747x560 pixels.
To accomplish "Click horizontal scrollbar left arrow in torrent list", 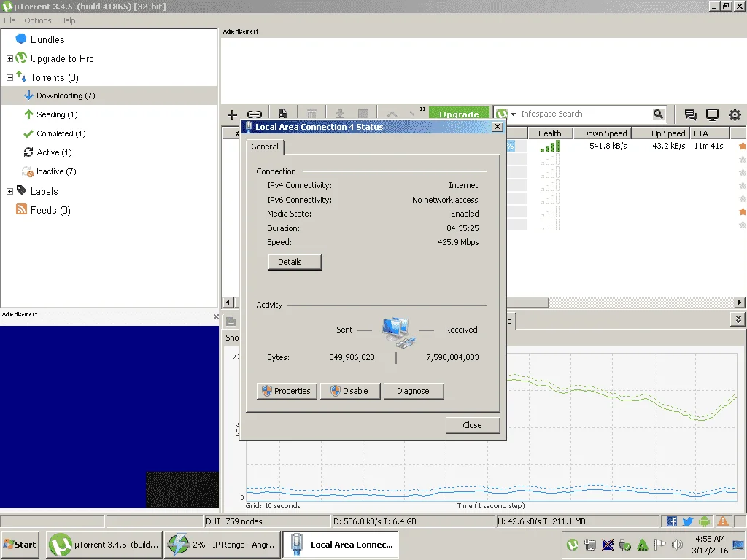I will pos(228,302).
